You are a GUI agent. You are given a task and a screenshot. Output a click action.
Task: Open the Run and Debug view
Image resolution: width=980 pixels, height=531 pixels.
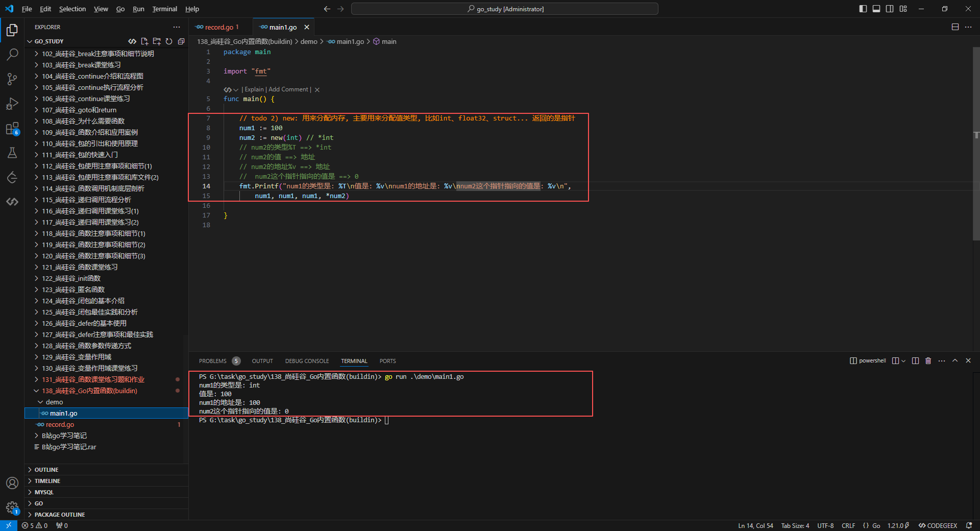12,104
